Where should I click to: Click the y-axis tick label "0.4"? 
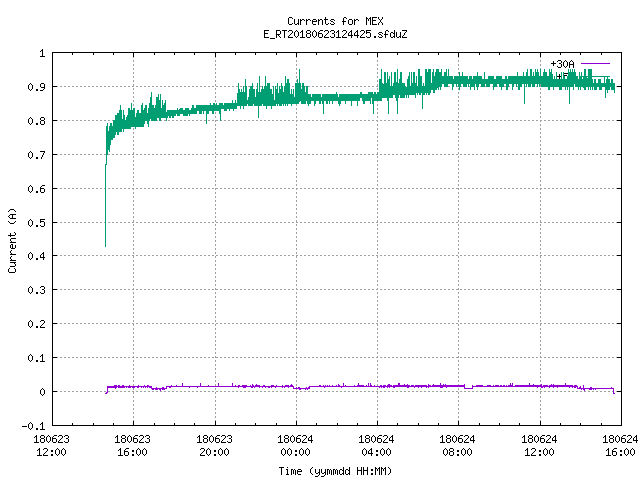(36, 256)
